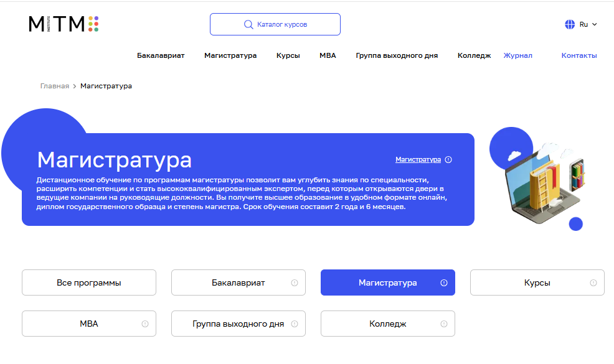
Task: Select Все программы filter button
Action: coord(89,282)
